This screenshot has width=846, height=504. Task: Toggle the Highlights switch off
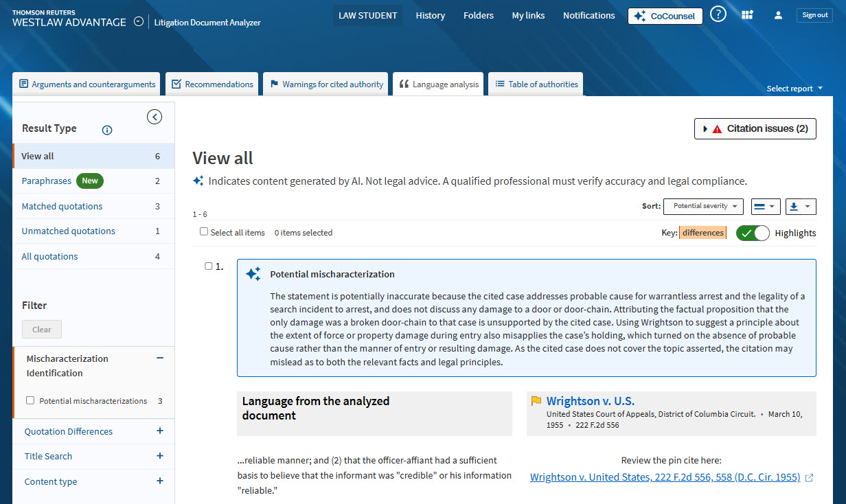click(x=753, y=233)
